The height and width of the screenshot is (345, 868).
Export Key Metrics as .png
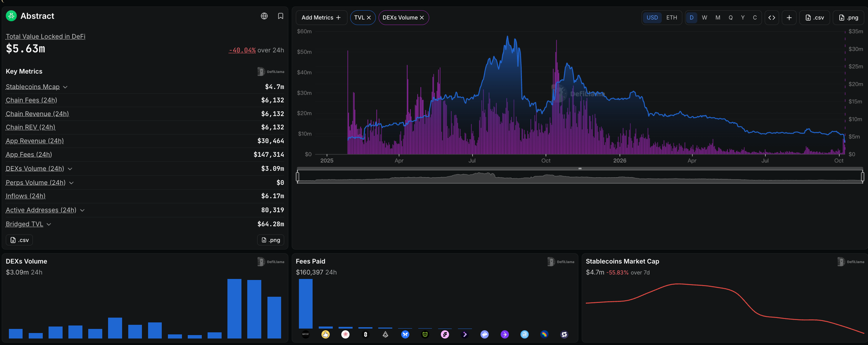(271, 240)
